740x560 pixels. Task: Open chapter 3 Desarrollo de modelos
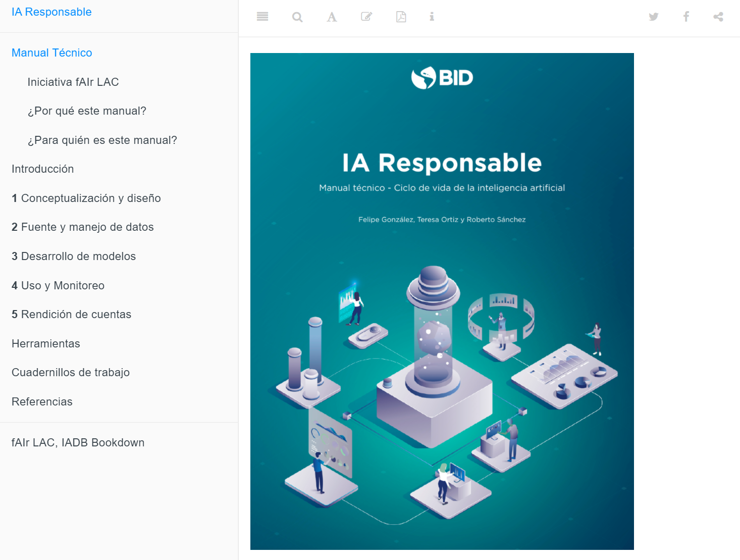point(74,257)
